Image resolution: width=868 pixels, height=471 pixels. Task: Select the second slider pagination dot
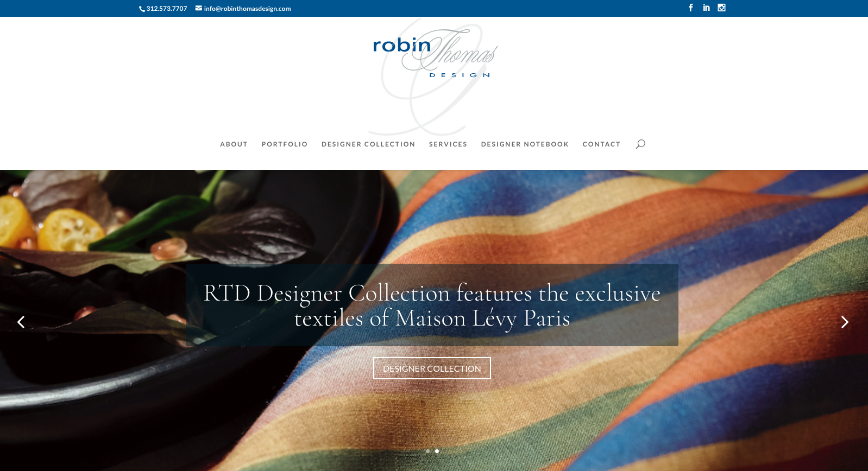pyautogui.click(x=437, y=451)
